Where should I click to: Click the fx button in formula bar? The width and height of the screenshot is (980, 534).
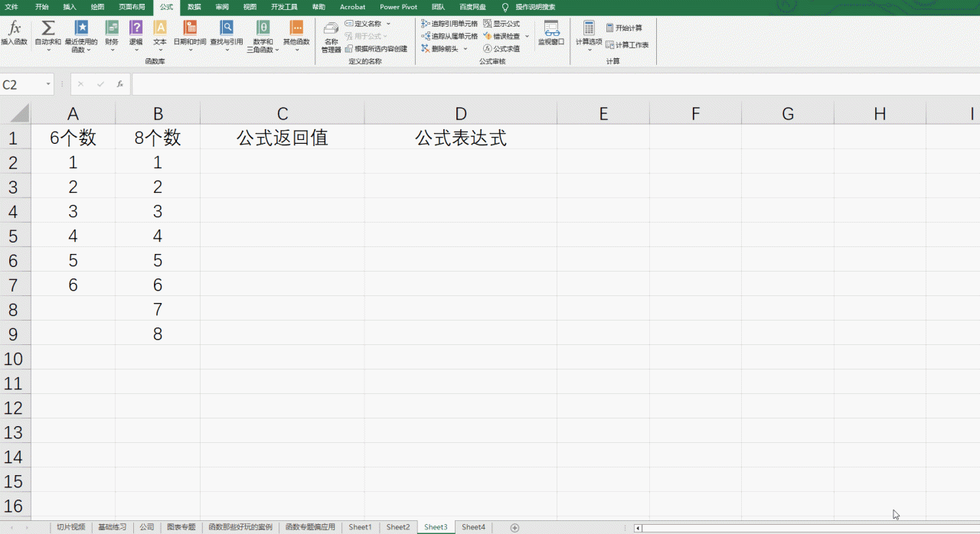pyautogui.click(x=120, y=84)
